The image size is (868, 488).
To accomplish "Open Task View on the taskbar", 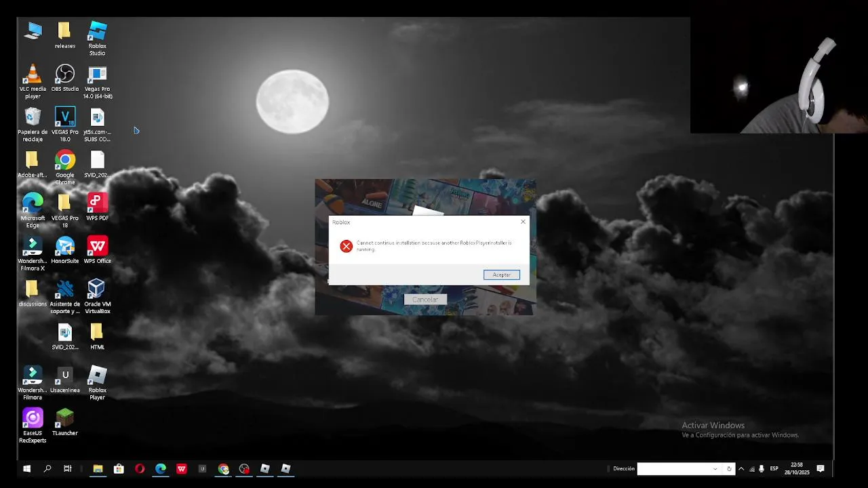I will pyautogui.click(x=67, y=468).
